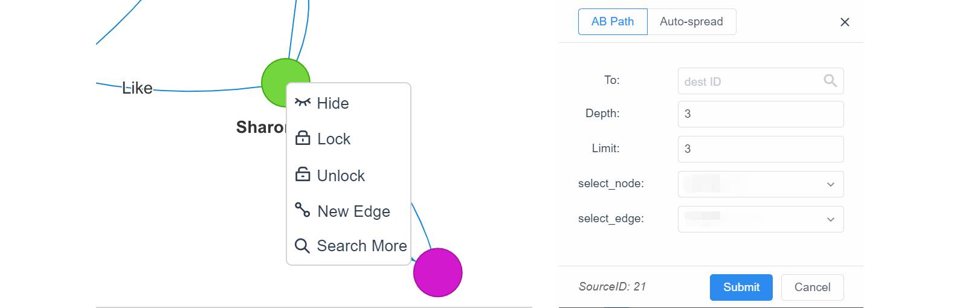Image resolution: width=980 pixels, height=308 pixels.
Task: Click the select_edge chevron arrow
Action: [831, 219]
